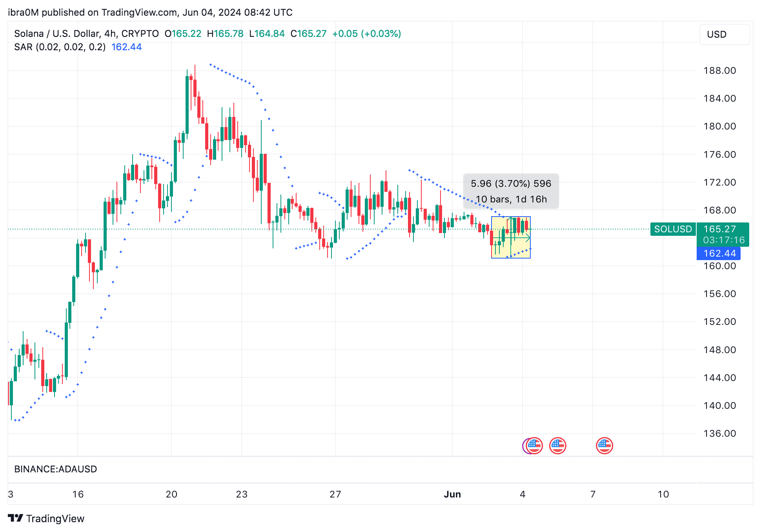Click the countdown timer 03:17:16

click(723, 240)
